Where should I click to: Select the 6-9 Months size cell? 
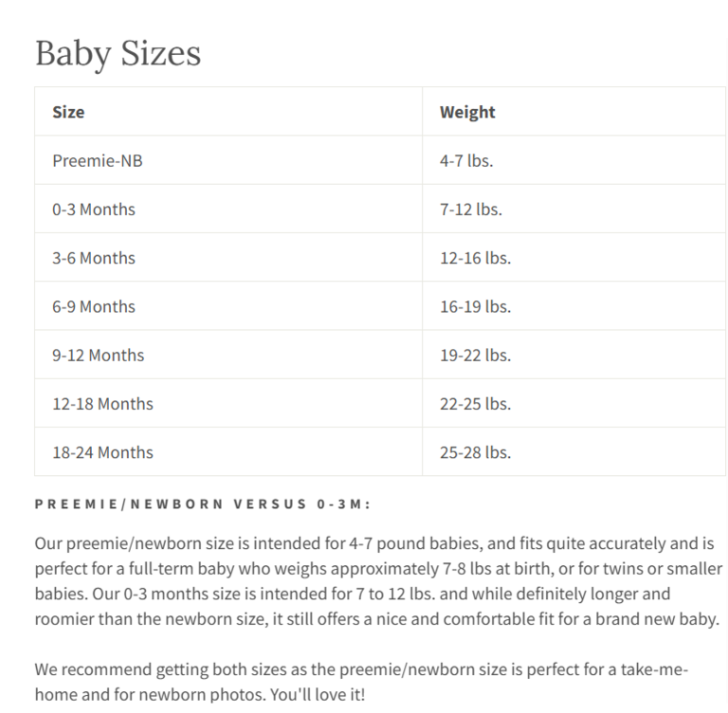tap(94, 306)
